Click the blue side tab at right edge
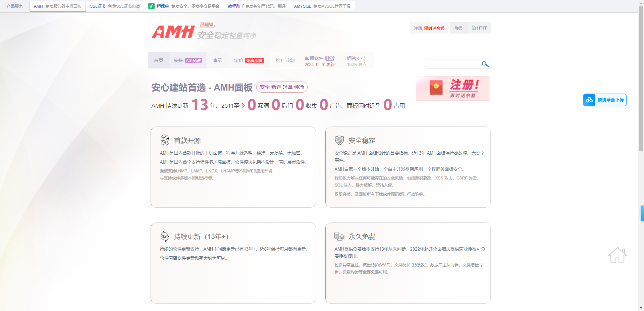Image resolution: width=644 pixels, height=311 pixels. tap(642, 213)
